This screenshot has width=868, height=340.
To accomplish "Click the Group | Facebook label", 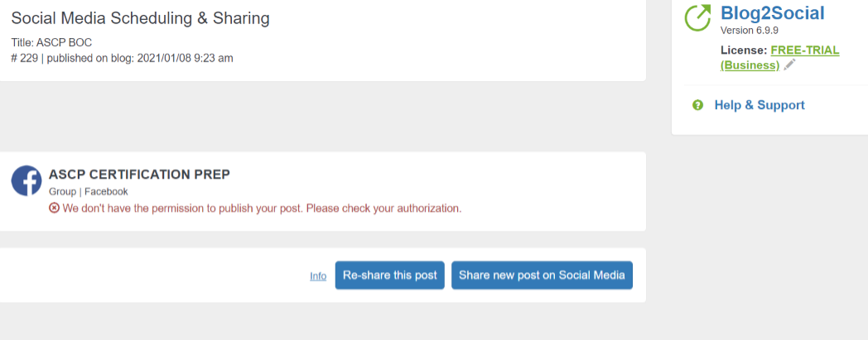I will point(89,191).
